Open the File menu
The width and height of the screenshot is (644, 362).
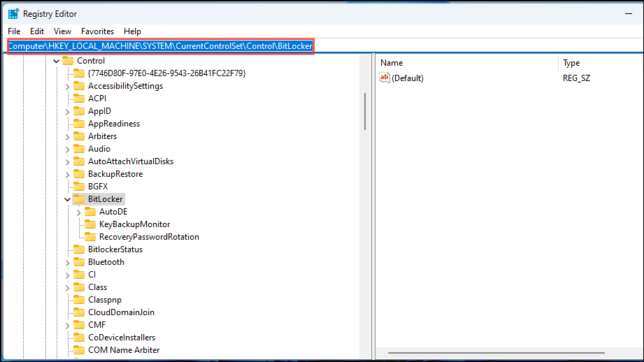point(14,31)
